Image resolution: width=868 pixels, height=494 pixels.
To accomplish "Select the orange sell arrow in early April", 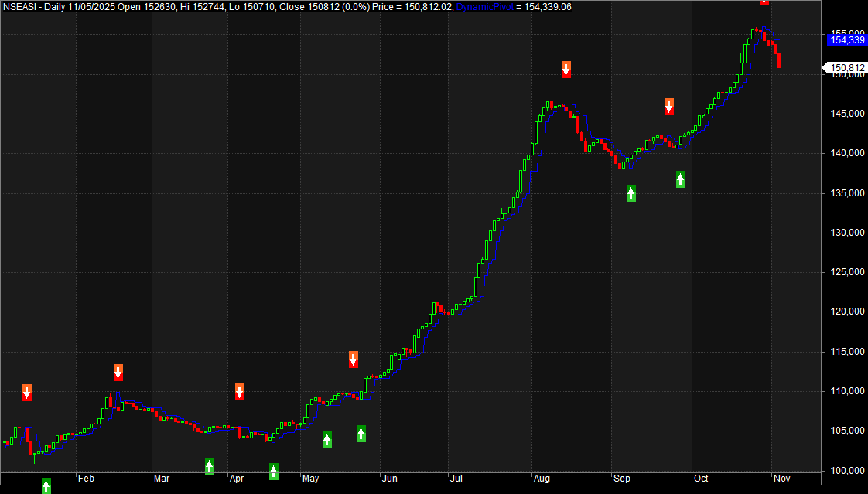I will pos(240,391).
